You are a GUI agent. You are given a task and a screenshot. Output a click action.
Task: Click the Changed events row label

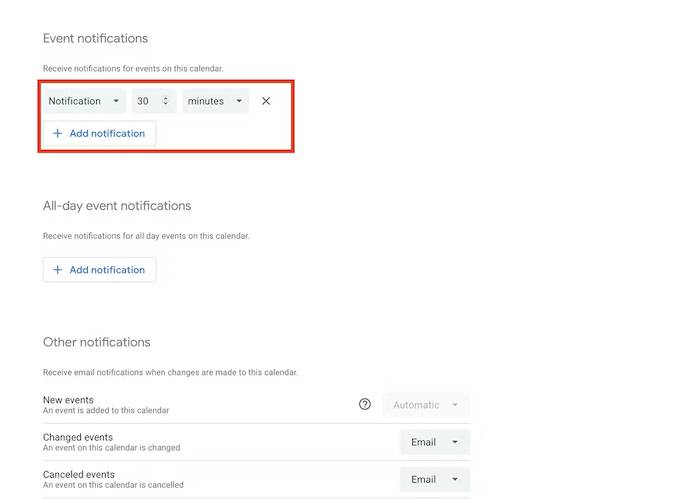78,437
